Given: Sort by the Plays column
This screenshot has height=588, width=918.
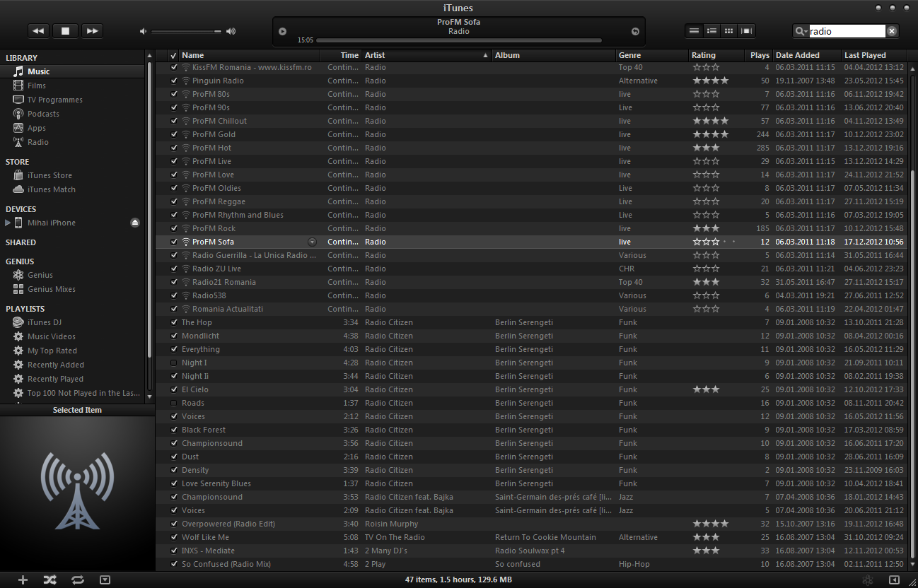Looking at the screenshot, I should (x=759, y=55).
